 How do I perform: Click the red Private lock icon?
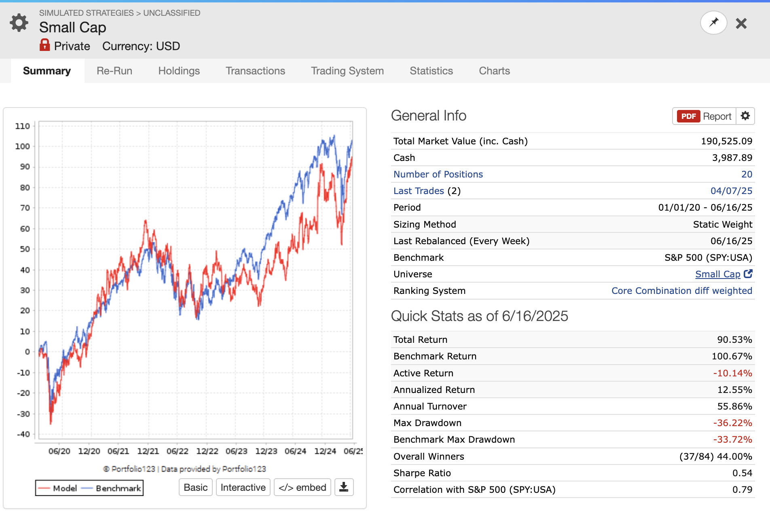coord(44,45)
